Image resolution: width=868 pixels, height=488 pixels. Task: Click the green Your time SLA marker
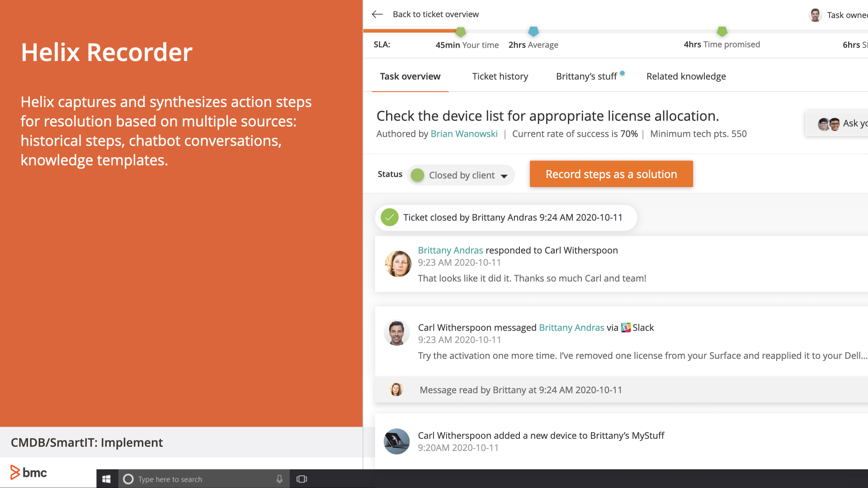point(460,32)
